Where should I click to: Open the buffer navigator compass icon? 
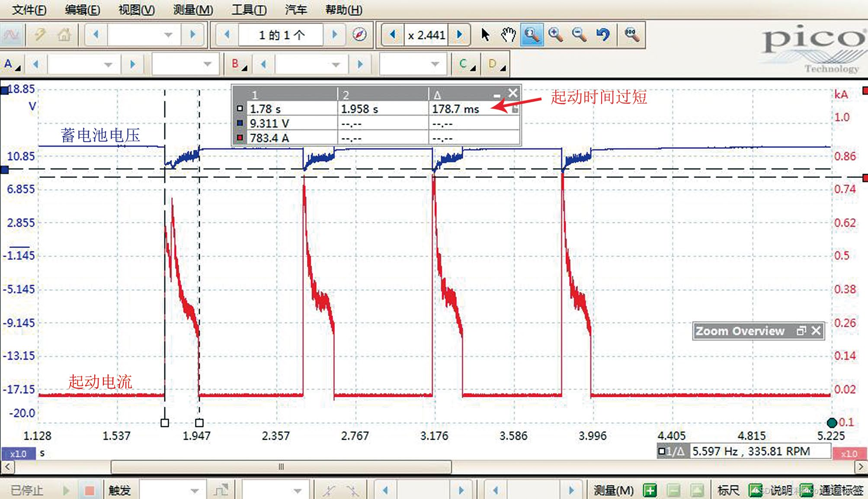(359, 35)
